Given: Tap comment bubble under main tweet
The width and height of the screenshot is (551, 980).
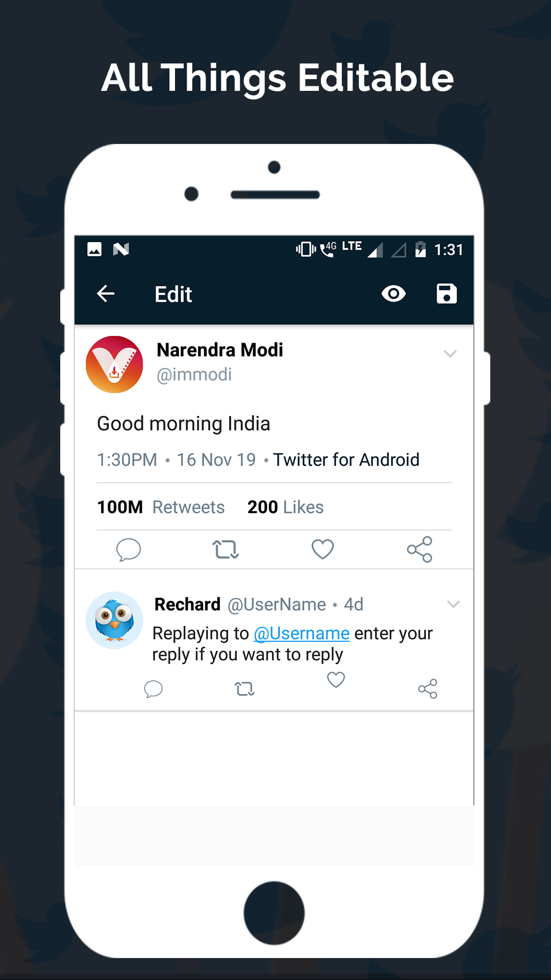Looking at the screenshot, I should pos(129,550).
